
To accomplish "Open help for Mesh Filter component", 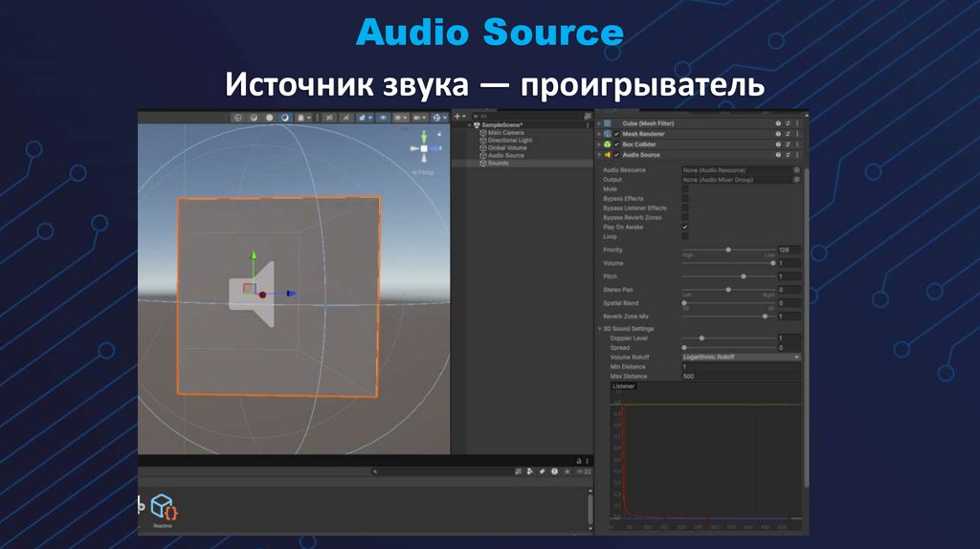I will pos(778,123).
